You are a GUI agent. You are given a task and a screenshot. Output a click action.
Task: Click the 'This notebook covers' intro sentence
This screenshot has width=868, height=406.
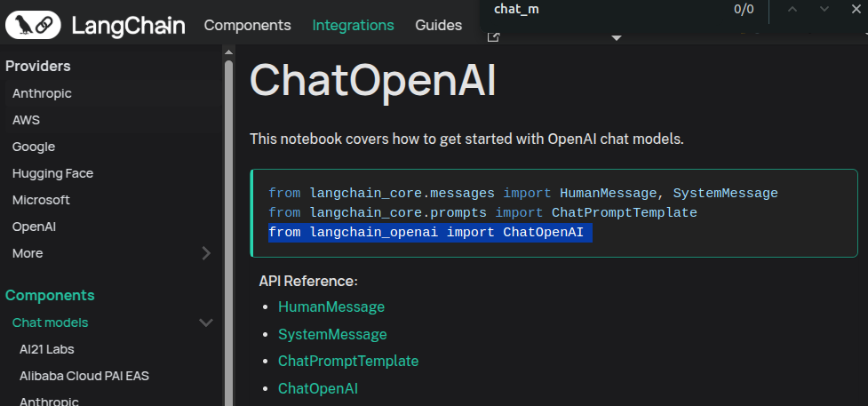[x=466, y=139]
